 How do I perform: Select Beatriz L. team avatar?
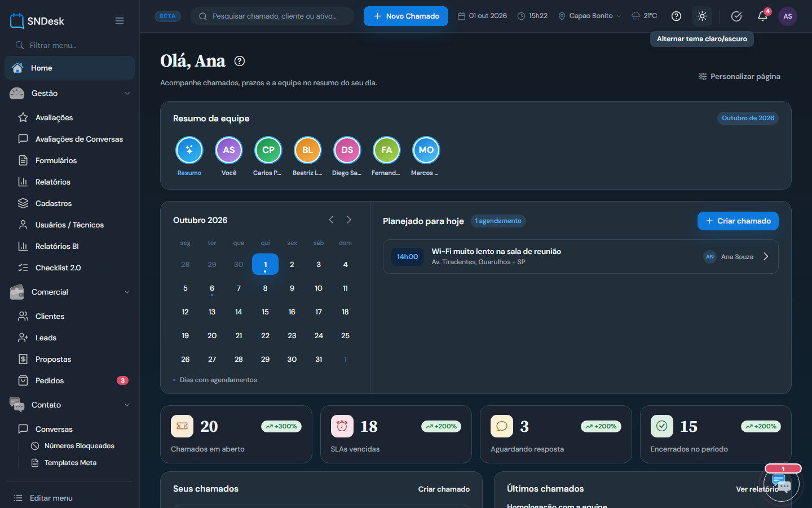(x=308, y=150)
